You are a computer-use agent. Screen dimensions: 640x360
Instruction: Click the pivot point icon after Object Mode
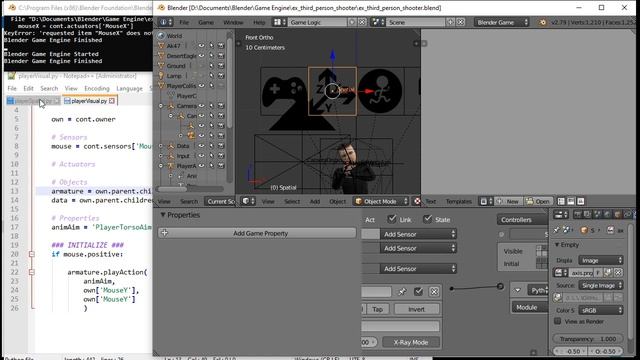point(417,201)
